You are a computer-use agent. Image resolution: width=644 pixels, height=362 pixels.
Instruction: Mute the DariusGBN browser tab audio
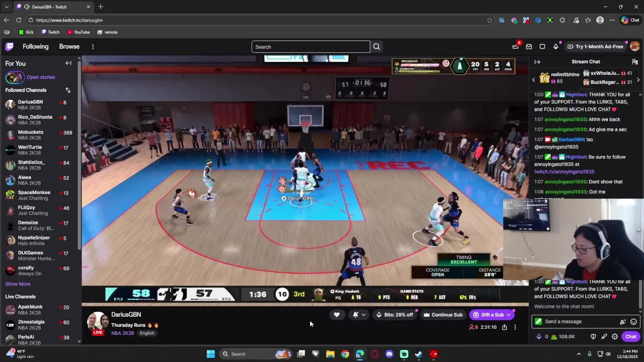[27, 7]
